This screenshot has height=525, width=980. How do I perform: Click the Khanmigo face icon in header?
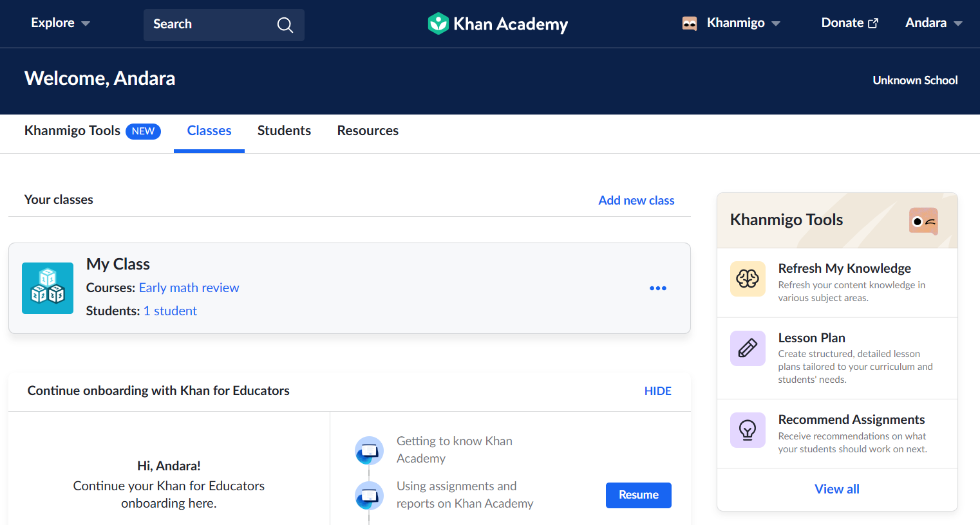pos(690,24)
